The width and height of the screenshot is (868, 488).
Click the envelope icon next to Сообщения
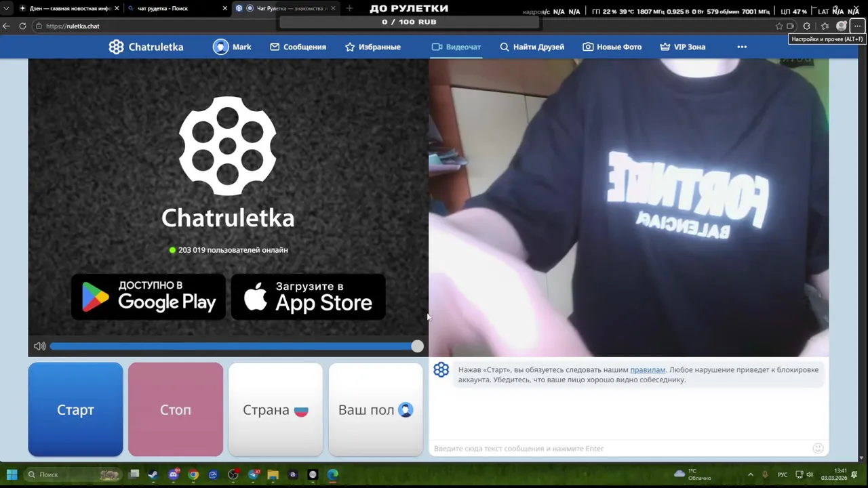pos(275,47)
